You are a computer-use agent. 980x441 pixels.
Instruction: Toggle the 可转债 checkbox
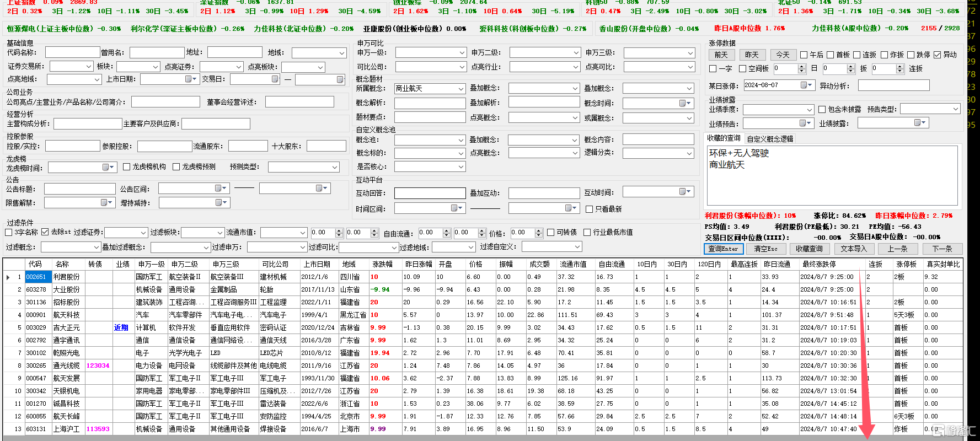pyautogui.click(x=551, y=232)
